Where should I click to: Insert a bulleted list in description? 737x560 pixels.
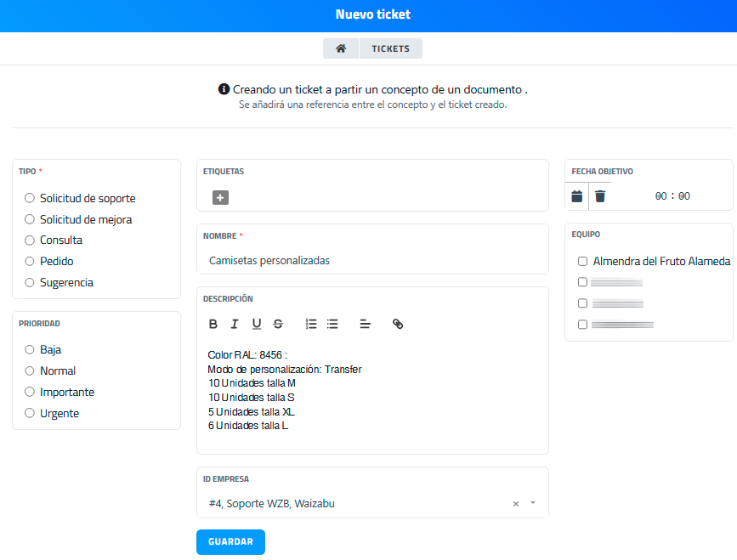332,324
